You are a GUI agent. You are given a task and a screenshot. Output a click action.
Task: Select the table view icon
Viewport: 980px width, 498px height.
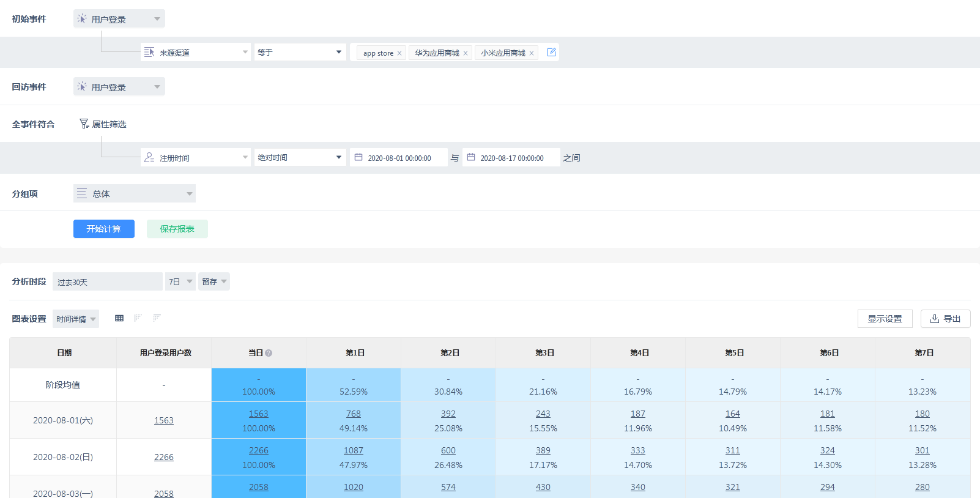tap(119, 318)
